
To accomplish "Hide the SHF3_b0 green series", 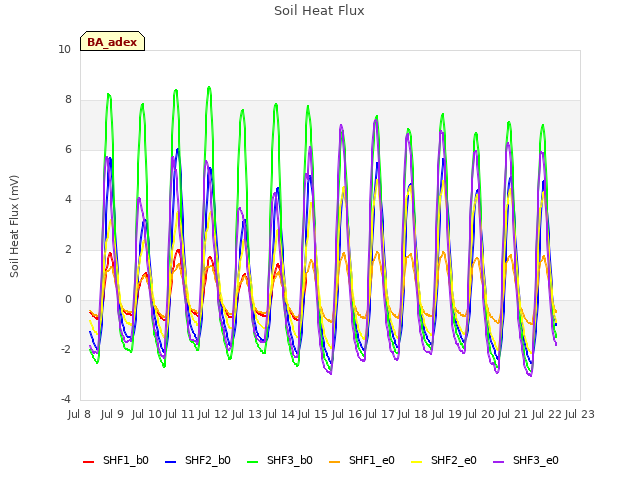I will (x=280, y=460).
